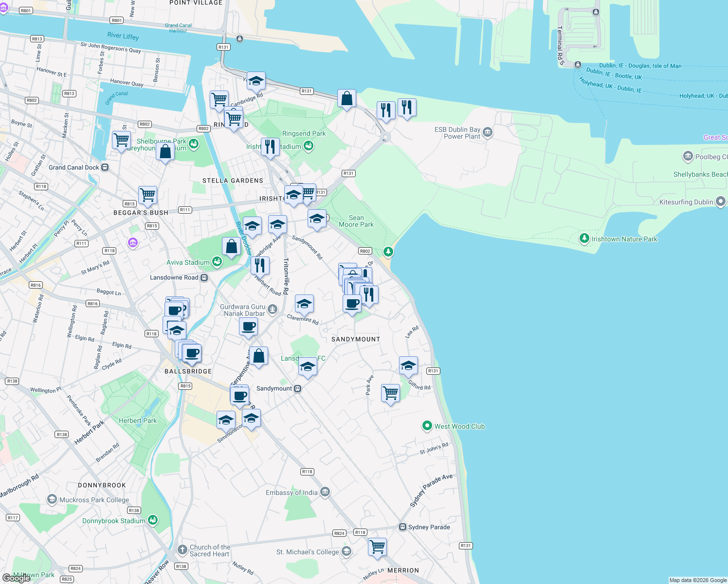Open café marker in Sandymount village cluster
The height and width of the screenshot is (584, 728).
click(352, 304)
